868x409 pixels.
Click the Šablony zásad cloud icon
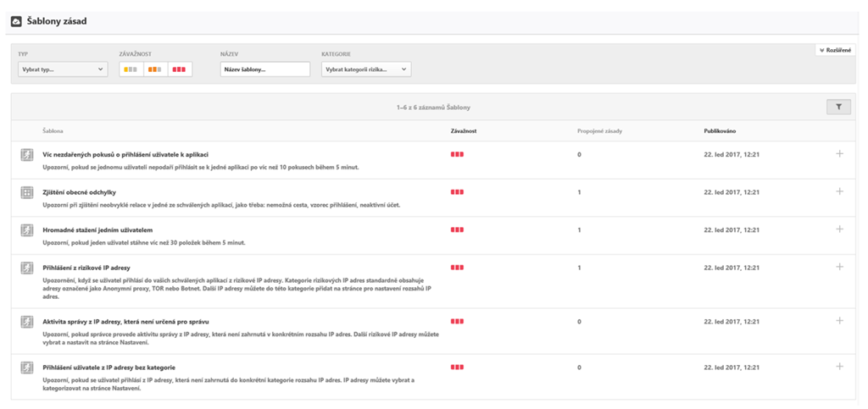tap(16, 21)
